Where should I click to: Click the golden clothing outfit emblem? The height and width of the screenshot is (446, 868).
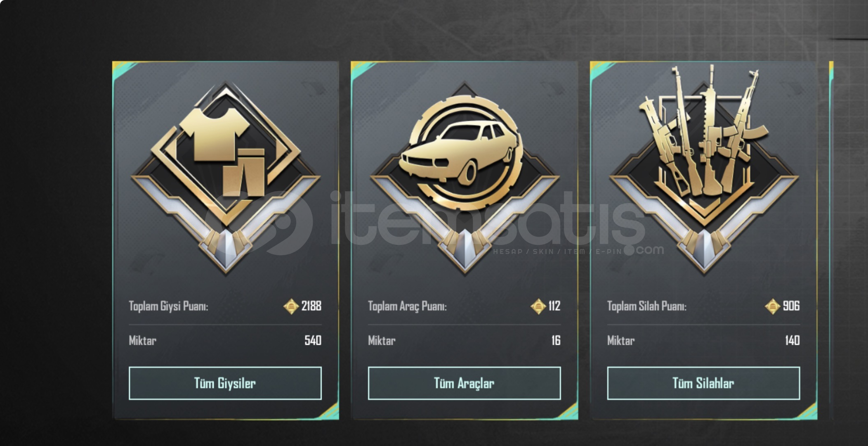pos(225,178)
